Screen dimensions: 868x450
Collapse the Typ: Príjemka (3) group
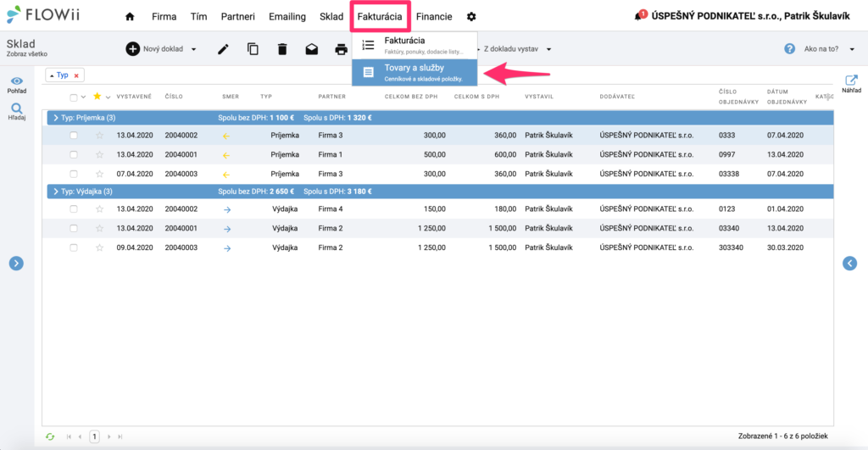click(56, 118)
